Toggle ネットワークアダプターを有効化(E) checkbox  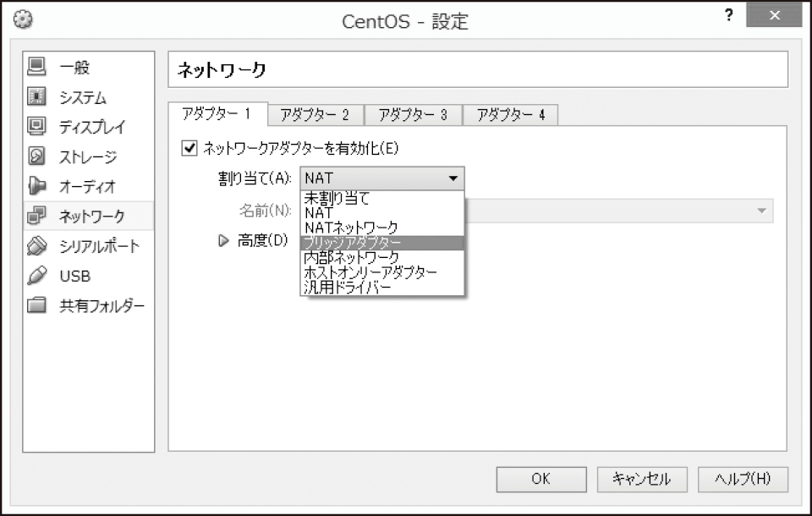coord(189,148)
